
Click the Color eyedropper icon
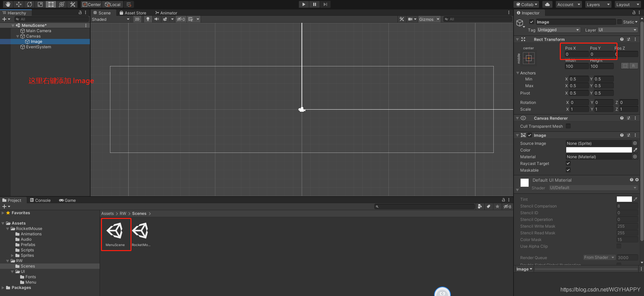(635, 150)
